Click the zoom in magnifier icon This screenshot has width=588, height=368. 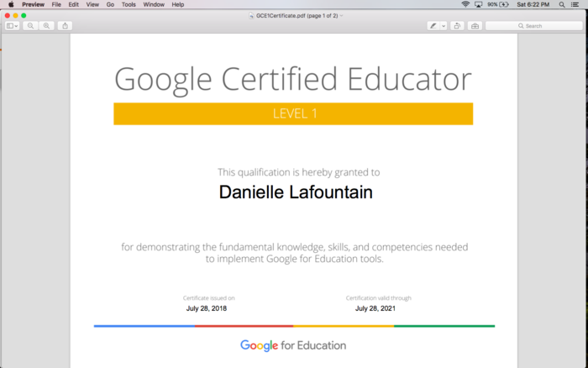click(46, 26)
